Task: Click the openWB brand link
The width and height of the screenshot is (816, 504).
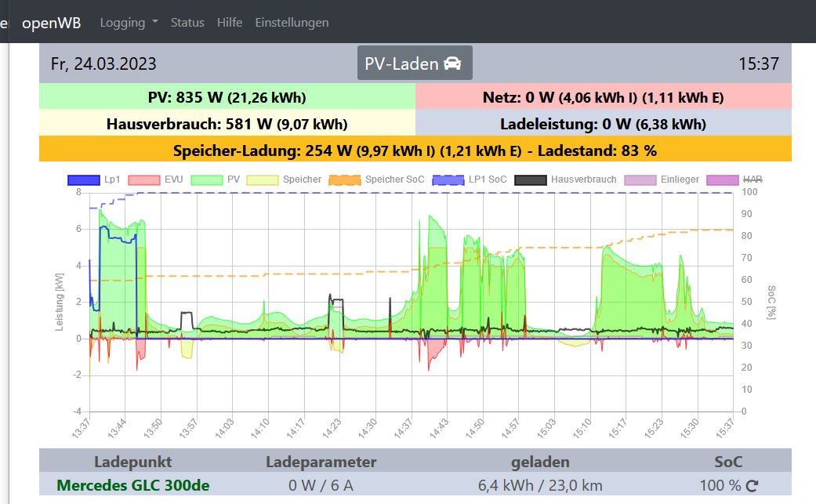Action: [51, 23]
